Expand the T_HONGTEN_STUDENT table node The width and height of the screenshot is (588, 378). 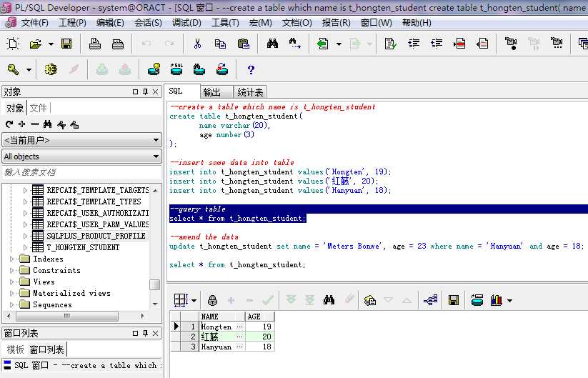point(26,247)
